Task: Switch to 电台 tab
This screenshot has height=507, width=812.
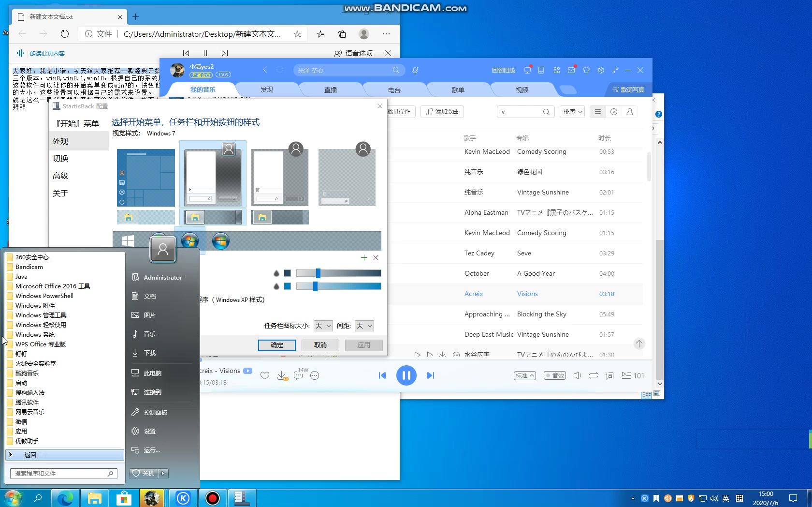Action: tap(394, 90)
